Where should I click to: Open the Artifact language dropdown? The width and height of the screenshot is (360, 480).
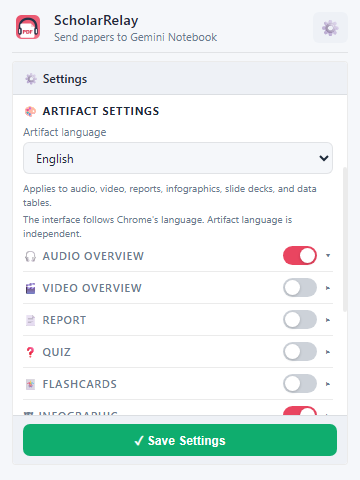pyautogui.click(x=178, y=158)
